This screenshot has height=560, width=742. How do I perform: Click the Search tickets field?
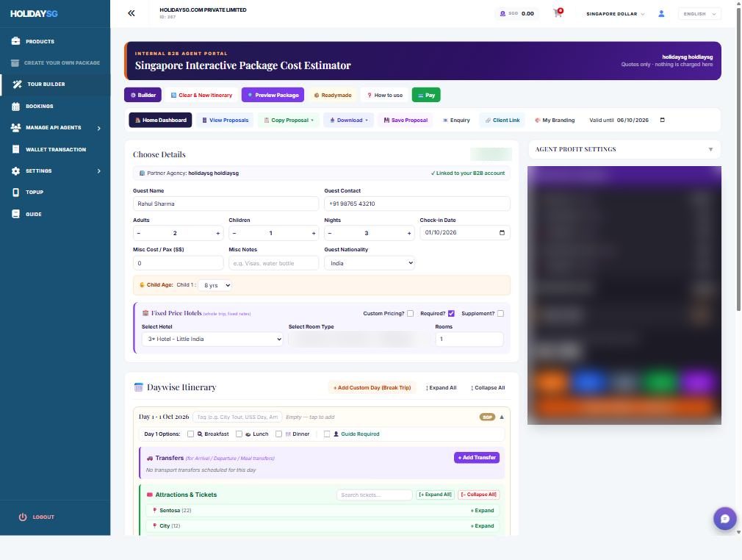[375, 495]
